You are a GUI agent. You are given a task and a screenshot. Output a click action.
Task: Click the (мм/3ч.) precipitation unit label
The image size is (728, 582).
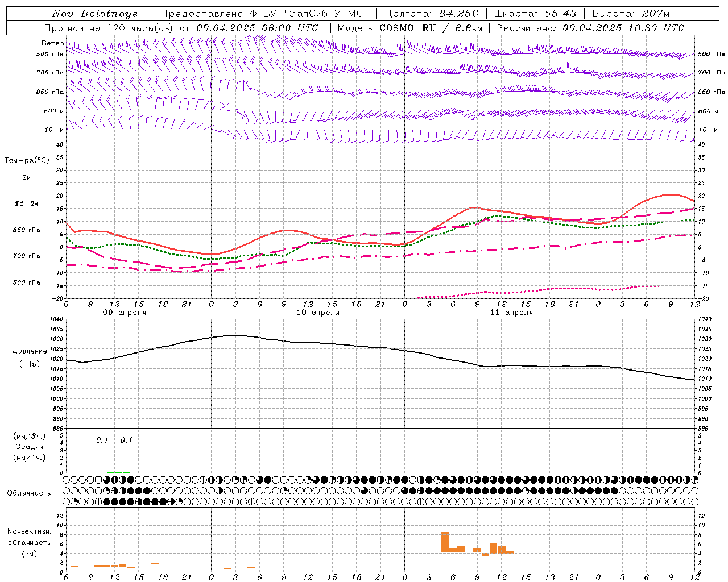pos(30,436)
